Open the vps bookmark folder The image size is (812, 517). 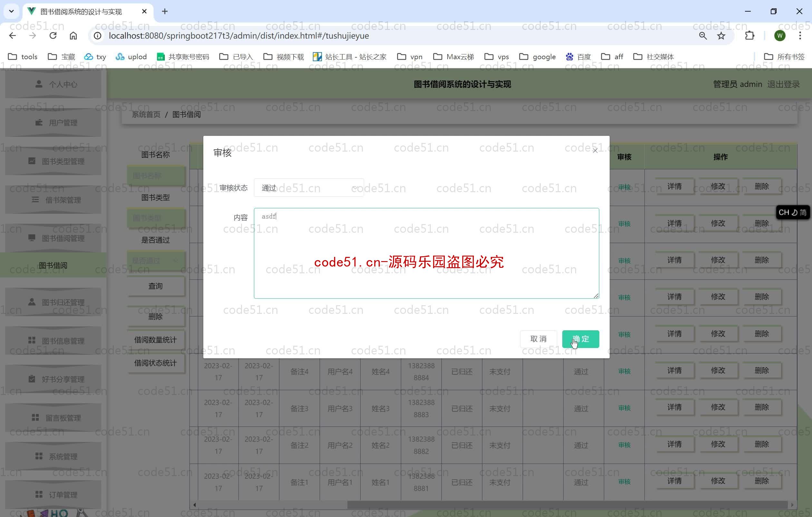(497, 57)
